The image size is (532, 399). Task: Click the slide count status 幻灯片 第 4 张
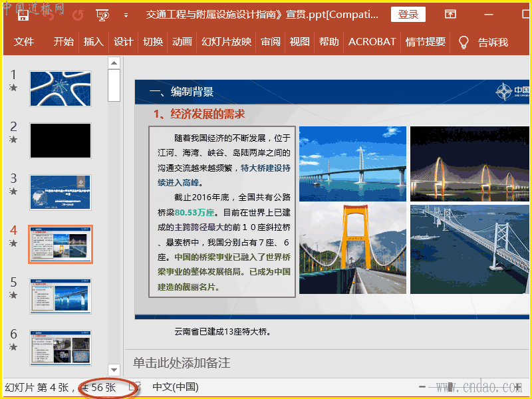coord(37,387)
